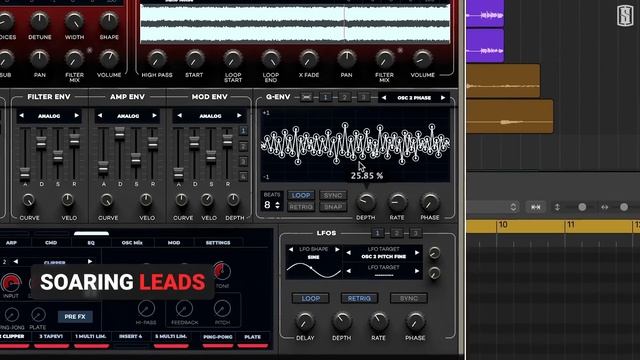
Task: Open the MOD tab
Action: tap(174, 242)
